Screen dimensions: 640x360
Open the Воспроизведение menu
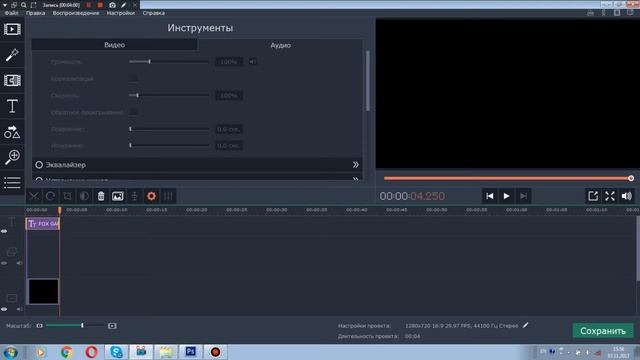[76, 13]
